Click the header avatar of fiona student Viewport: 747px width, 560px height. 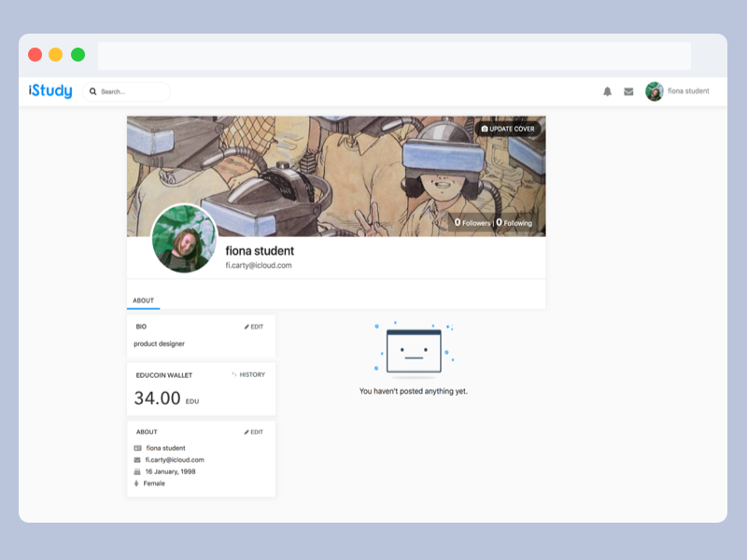[655, 91]
